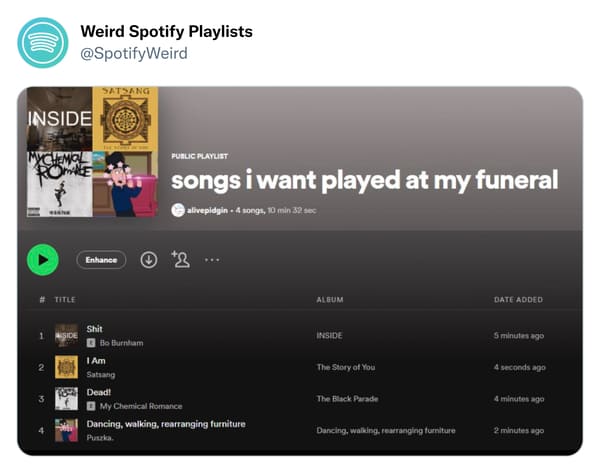Select the track I Am

tap(96, 360)
